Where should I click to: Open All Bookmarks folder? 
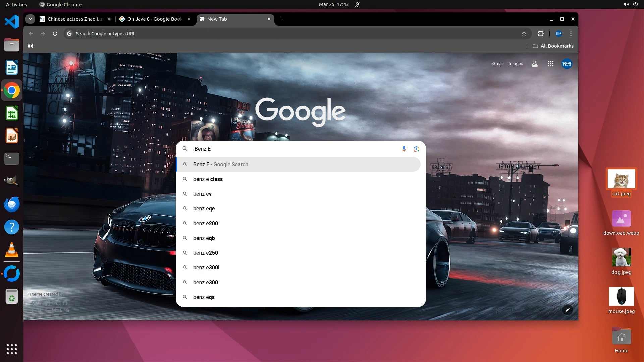(x=553, y=46)
